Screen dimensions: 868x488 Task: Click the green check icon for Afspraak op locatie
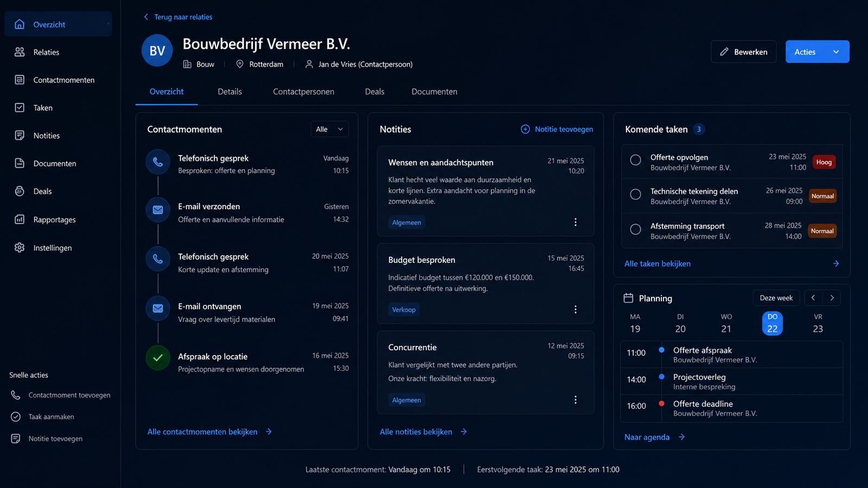(x=158, y=358)
